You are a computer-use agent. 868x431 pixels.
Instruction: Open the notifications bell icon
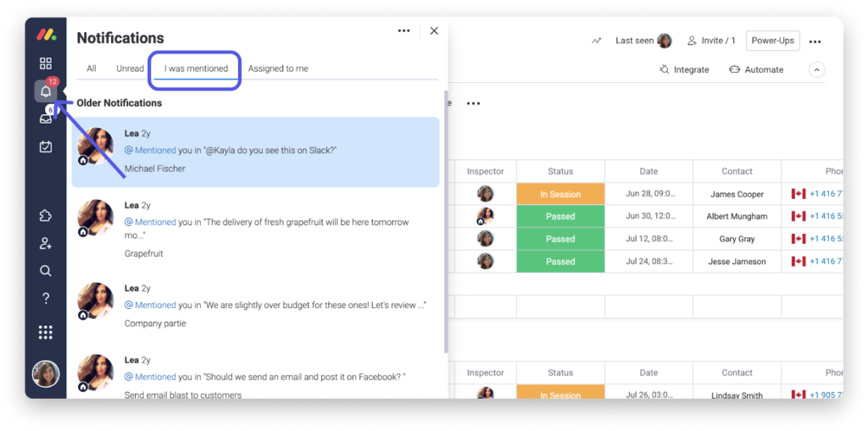(x=46, y=91)
